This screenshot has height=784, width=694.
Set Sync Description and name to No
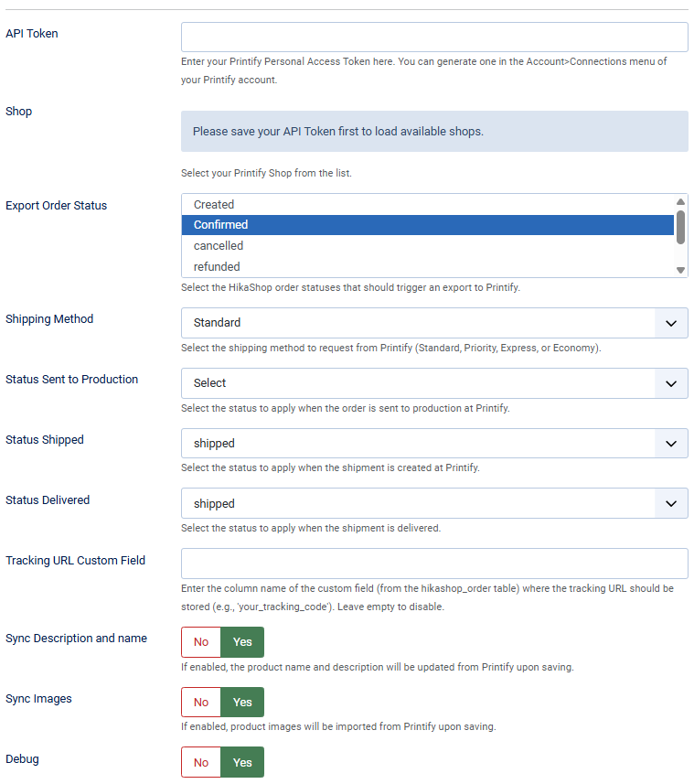pos(201,642)
